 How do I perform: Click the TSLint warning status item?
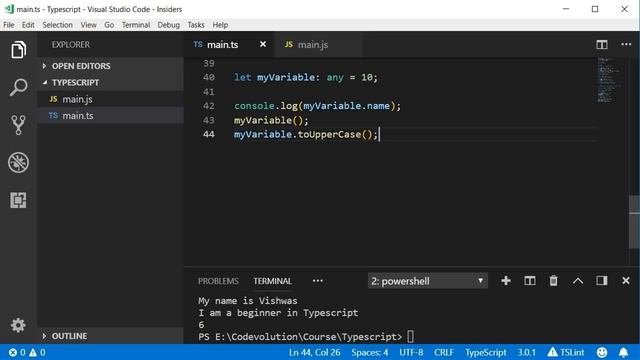tap(566, 352)
